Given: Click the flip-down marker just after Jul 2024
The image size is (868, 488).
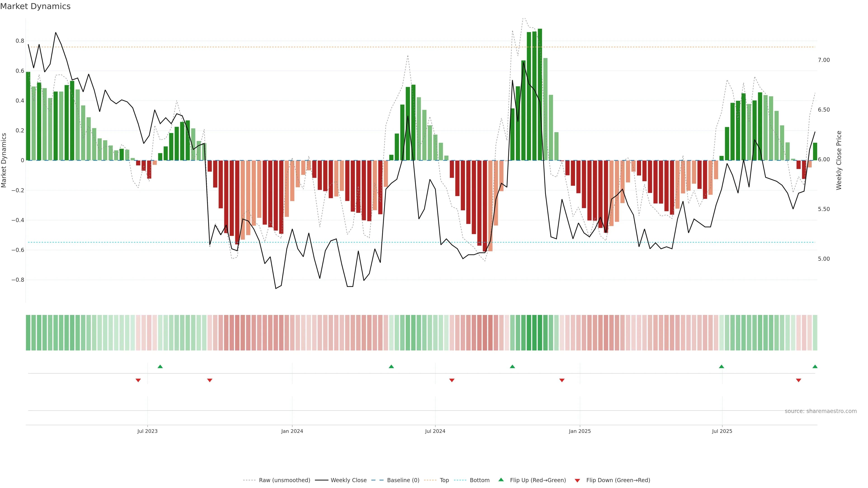Looking at the screenshot, I should (x=452, y=380).
